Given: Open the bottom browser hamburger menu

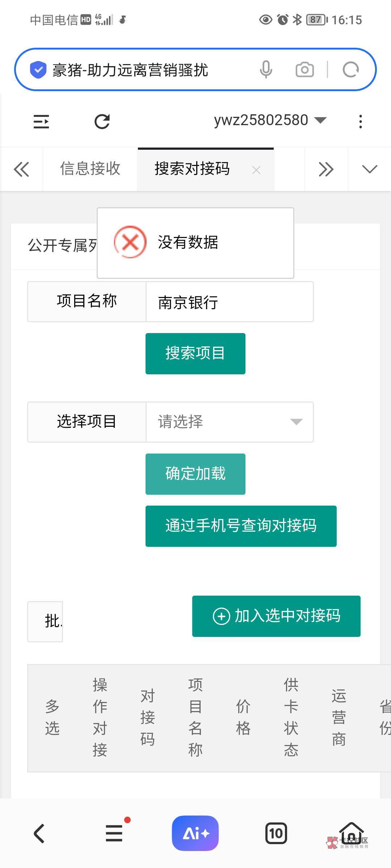Looking at the screenshot, I should (114, 833).
